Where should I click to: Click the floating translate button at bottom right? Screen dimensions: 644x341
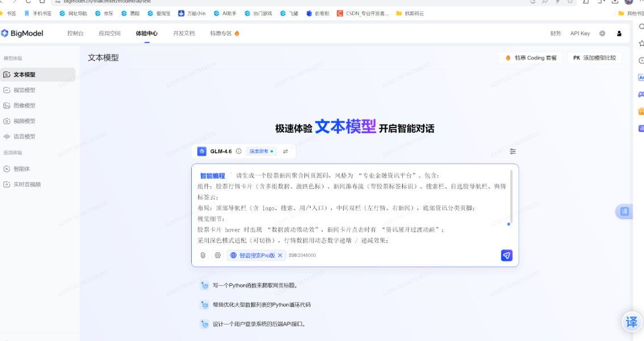(631, 322)
